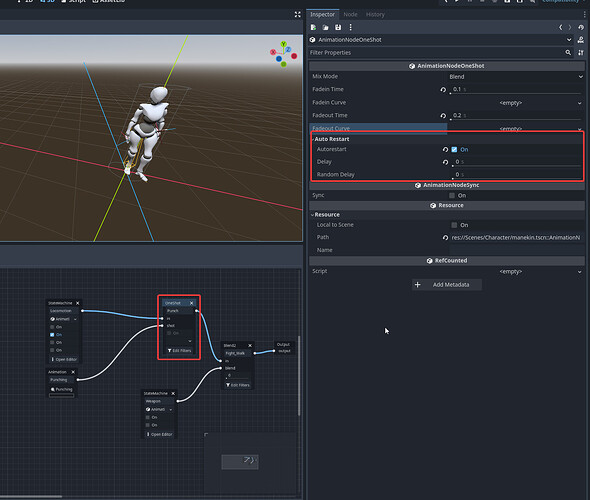The width and height of the screenshot is (590, 500).
Task: Click the Delay value slider field
Action: pyautogui.click(x=517, y=162)
